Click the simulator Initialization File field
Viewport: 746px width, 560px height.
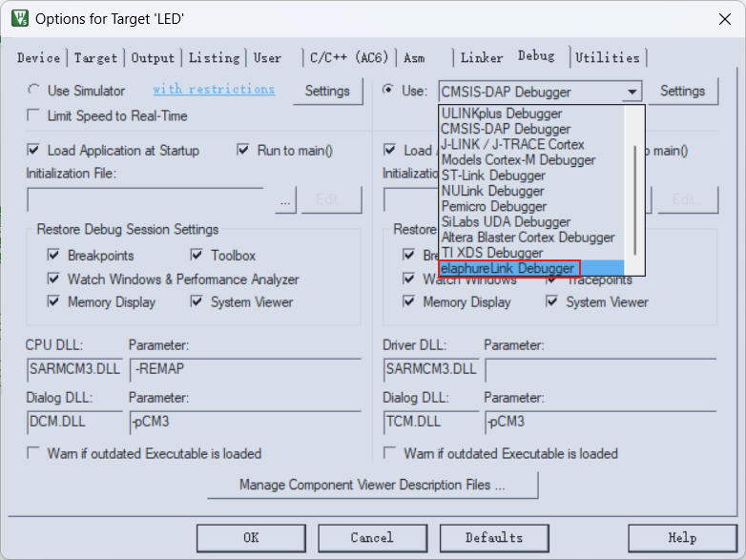point(146,199)
